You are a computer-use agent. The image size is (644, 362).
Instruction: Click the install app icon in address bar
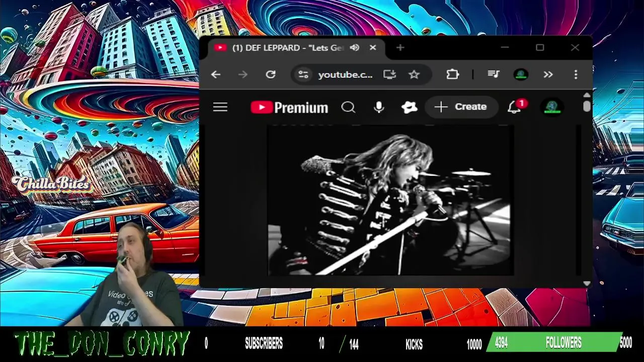tap(389, 74)
